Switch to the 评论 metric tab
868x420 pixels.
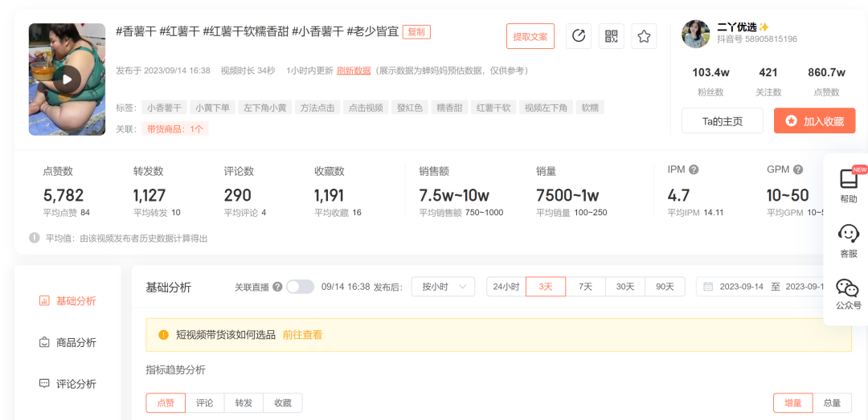pyautogui.click(x=205, y=403)
